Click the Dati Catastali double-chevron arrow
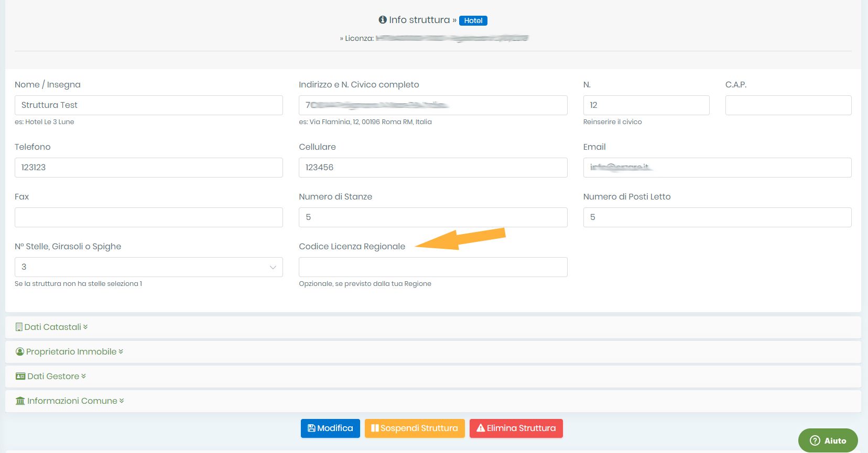The image size is (868, 453). point(85,327)
